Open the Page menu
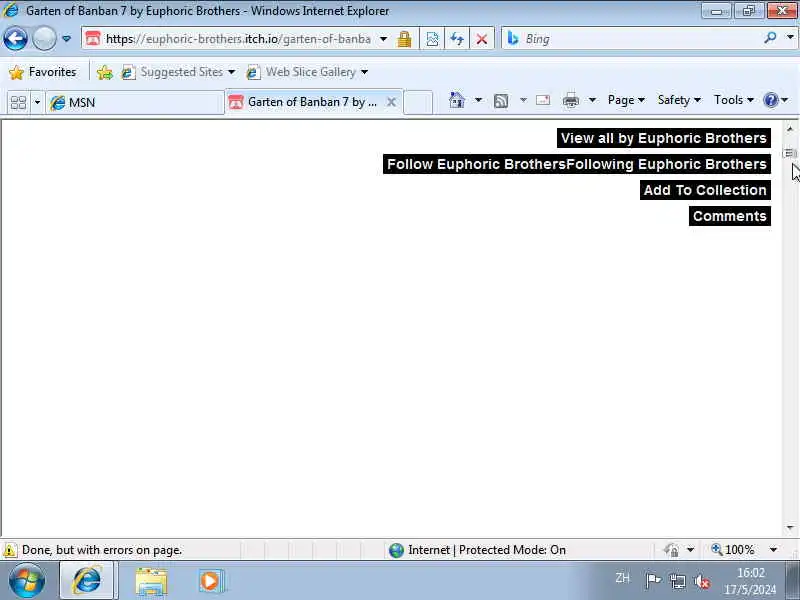 tap(626, 100)
